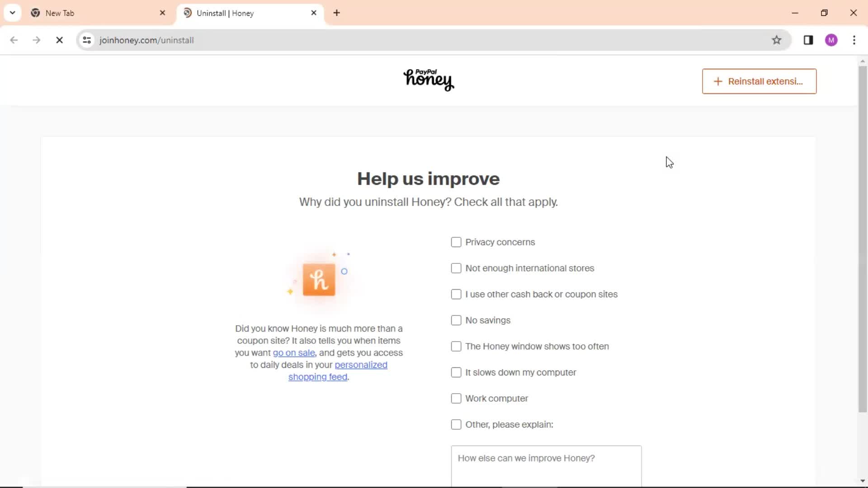The height and width of the screenshot is (488, 868).
Task: Open a new browser tab with plus
Action: tap(336, 13)
